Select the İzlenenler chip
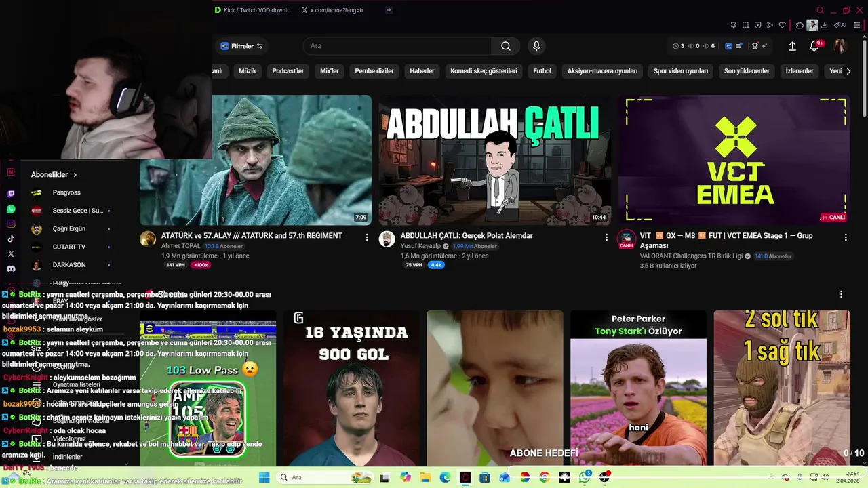The height and width of the screenshot is (488, 868). pyautogui.click(x=800, y=71)
